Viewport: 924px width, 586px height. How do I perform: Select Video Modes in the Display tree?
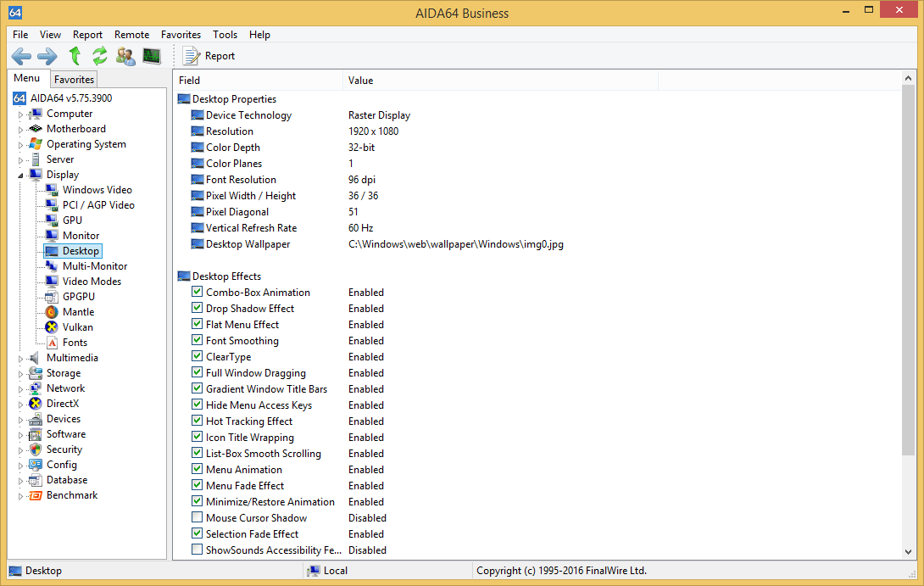click(92, 282)
